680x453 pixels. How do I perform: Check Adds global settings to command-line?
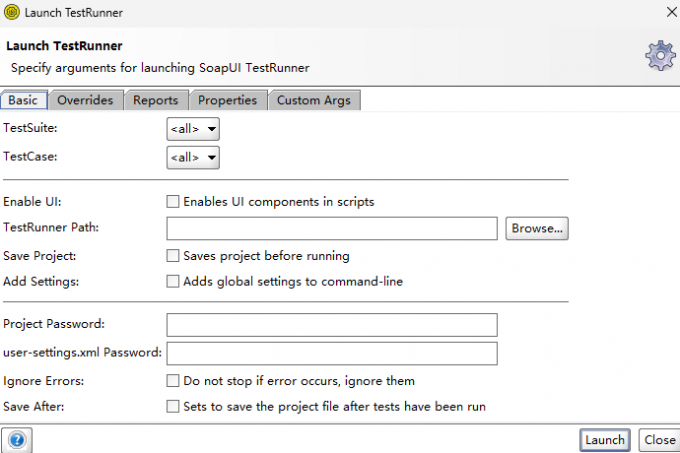click(173, 281)
